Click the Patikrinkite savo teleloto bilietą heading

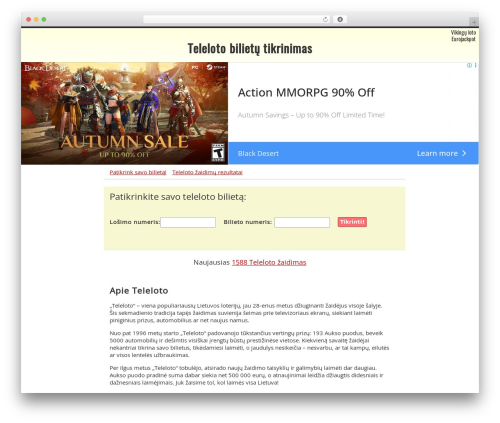[178, 197]
